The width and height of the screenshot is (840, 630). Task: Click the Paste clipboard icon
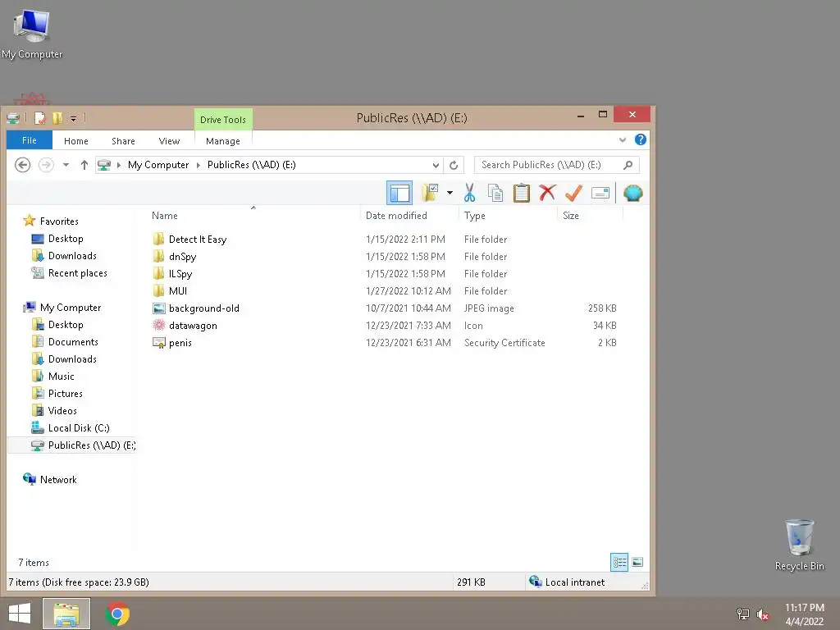coord(521,193)
